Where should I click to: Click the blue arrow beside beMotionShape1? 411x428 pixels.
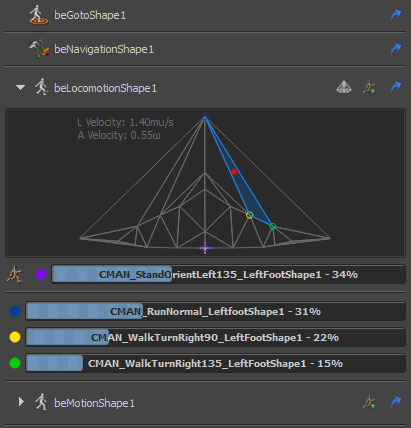pyautogui.click(x=396, y=402)
